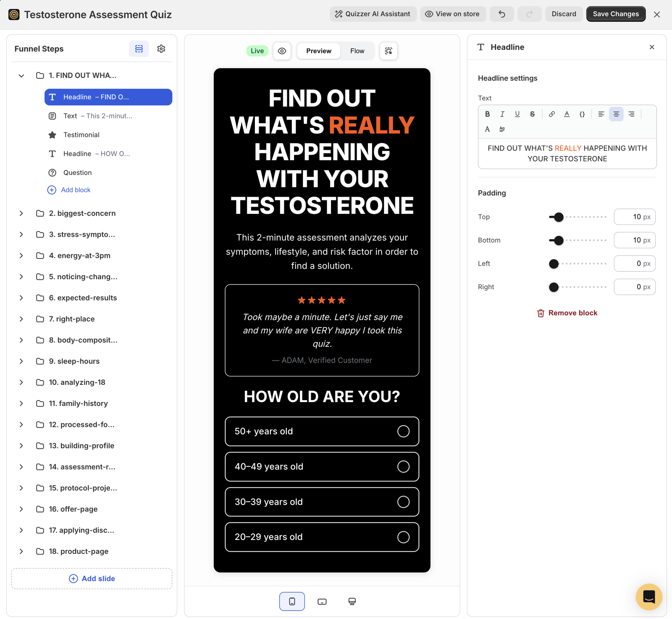Redo the last change

(530, 14)
